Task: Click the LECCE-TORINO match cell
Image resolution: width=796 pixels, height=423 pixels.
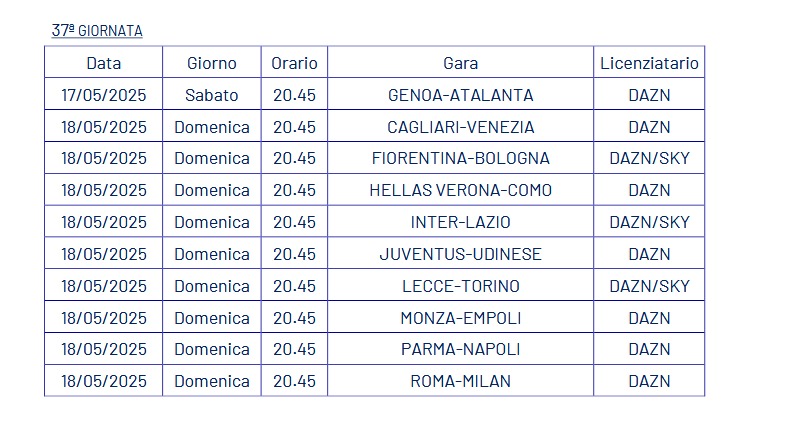Action: pyautogui.click(x=460, y=286)
